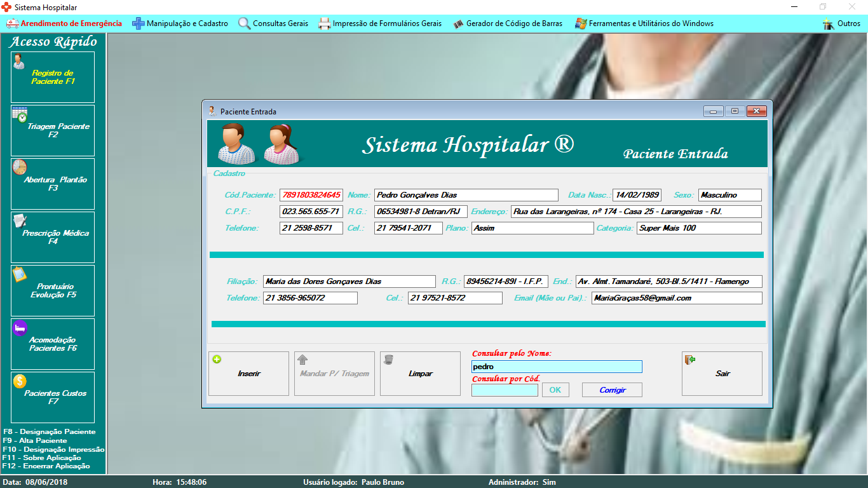Select Pacientes Custos F7 shortcut
This screenshot has width=868, height=488.
(x=53, y=398)
